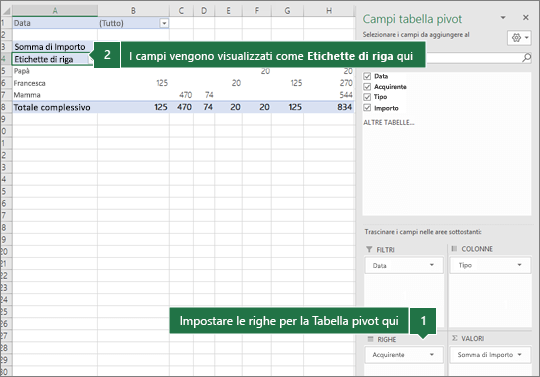Open the pivot field list settings gear
The image size is (540, 377).
point(519,38)
